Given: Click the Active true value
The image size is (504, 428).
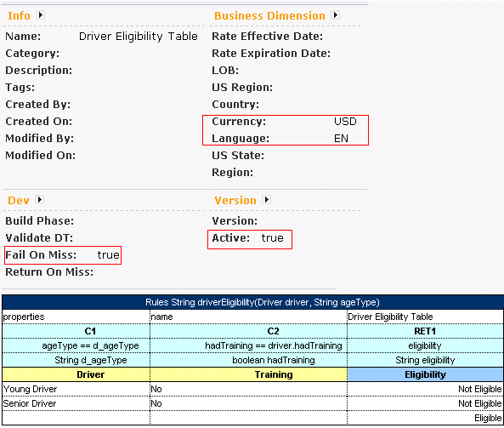Looking at the screenshot, I should coord(272,237).
